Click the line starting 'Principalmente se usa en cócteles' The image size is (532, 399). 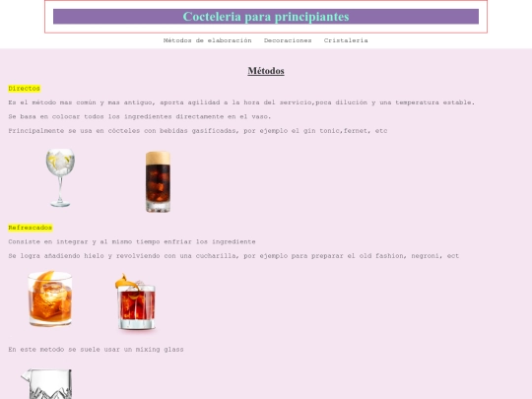coord(198,131)
